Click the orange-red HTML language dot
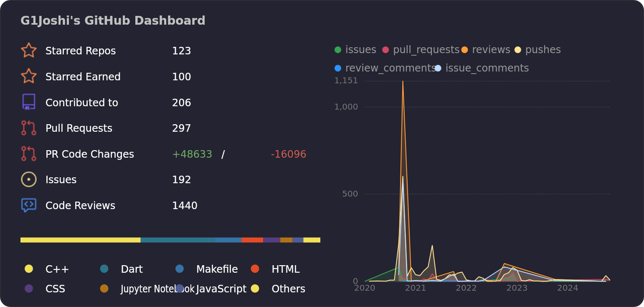The image size is (644, 307). point(255,269)
